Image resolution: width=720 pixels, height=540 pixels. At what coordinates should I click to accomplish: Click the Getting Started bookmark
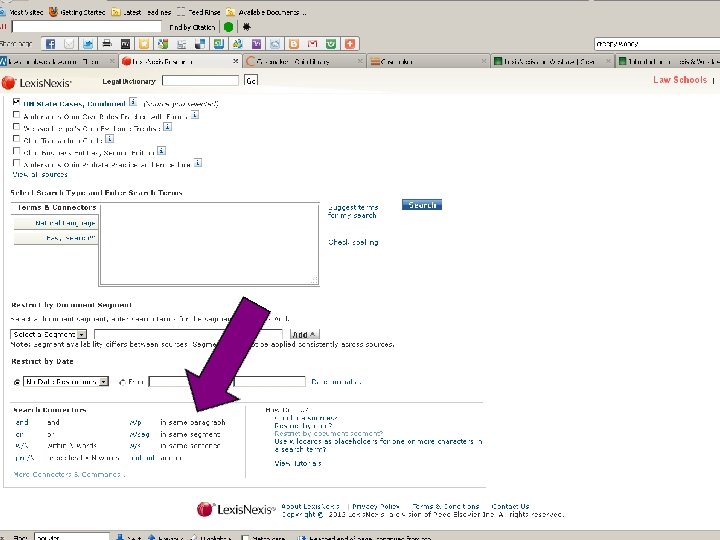[x=77, y=12]
